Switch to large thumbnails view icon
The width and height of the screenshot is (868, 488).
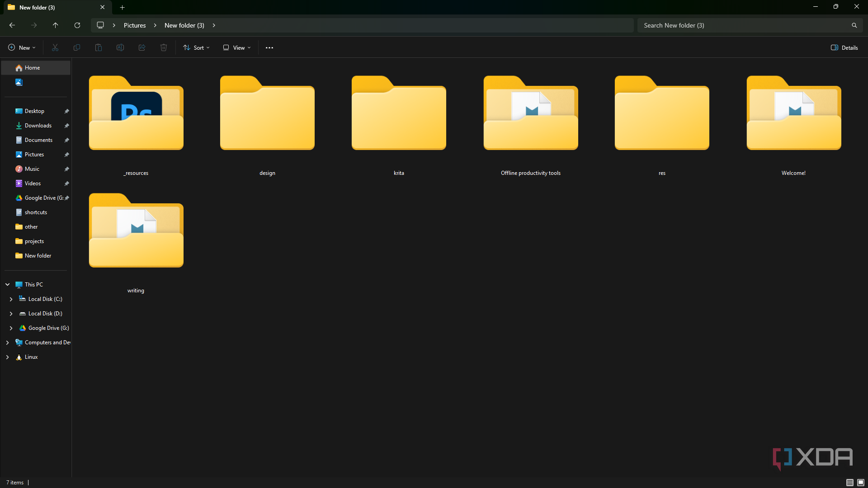pyautogui.click(x=861, y=483)
